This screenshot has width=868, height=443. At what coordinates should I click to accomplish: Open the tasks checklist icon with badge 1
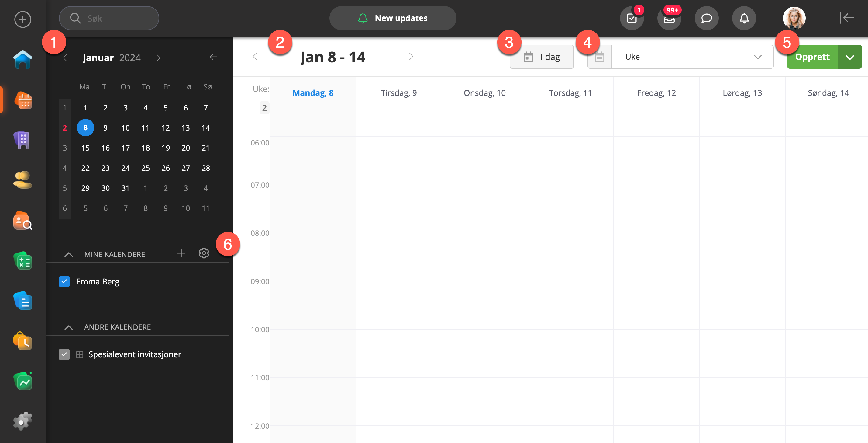pos(632,18)
